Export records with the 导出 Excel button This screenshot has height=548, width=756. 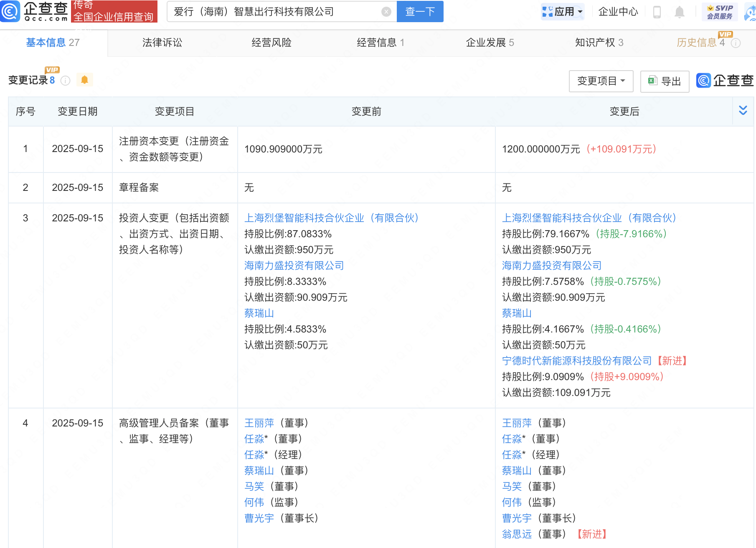(x=665, y=81)
